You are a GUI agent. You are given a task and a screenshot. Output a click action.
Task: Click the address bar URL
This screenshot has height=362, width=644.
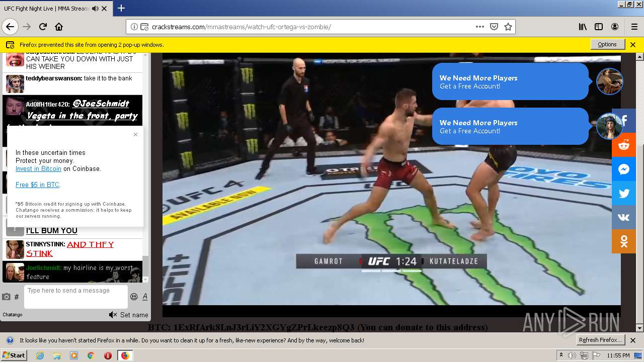point(242,27)
